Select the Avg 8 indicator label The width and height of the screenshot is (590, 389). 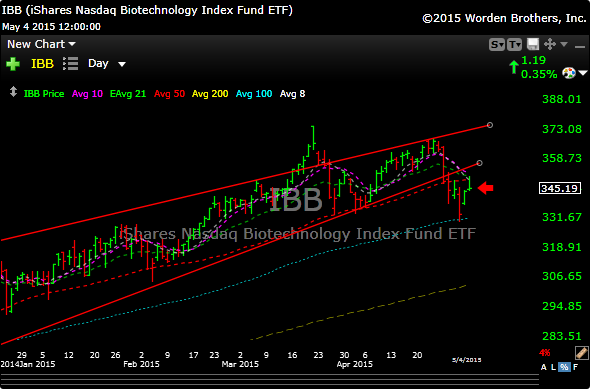[292, 94]
